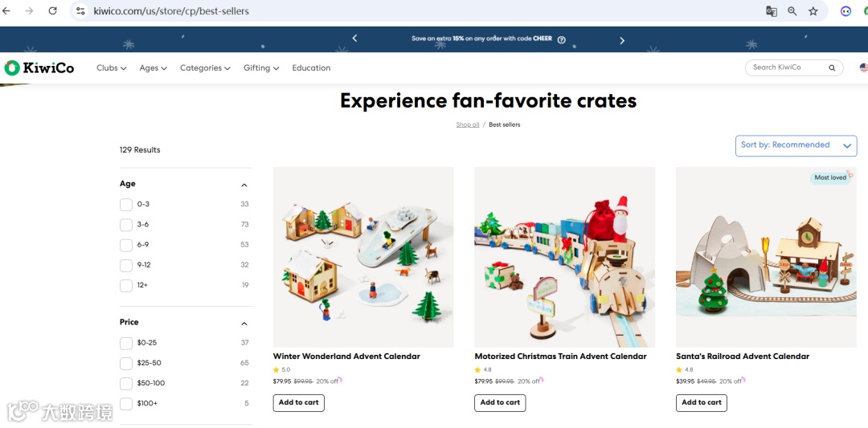Screen dimensions: 868x428
Task: Open the Clubs menu
Action: 111,68
